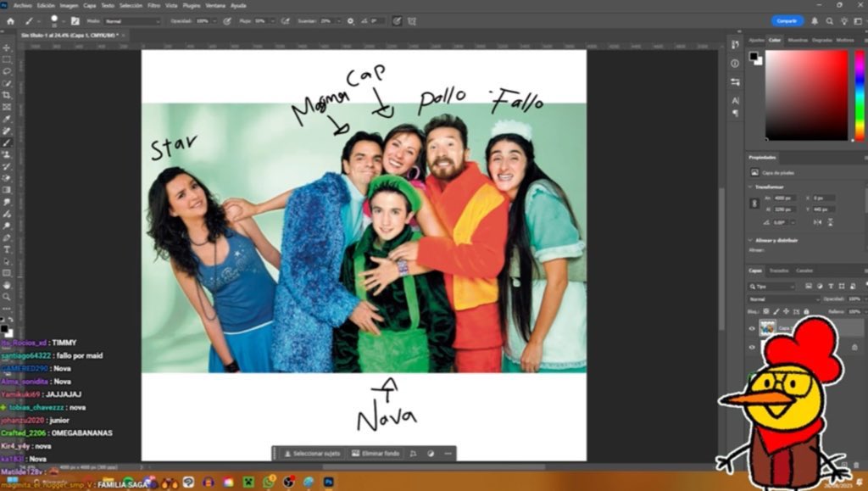The height and width of the screenshot is (491, 868).
Task: Open the Filtro menu
Action: (154, 6)
